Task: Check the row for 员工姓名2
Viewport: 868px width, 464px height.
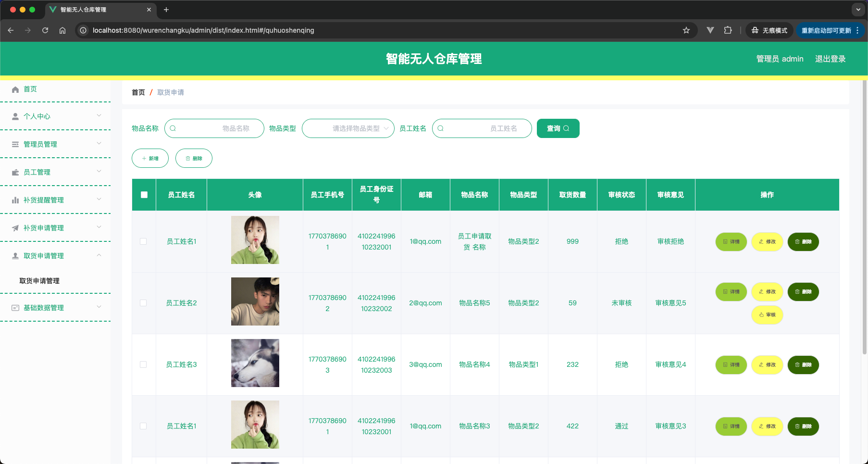Action: point(143,303)
